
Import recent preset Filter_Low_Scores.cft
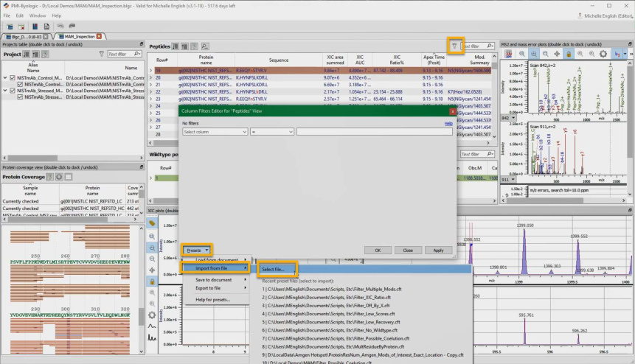click(x=328, y=314)
